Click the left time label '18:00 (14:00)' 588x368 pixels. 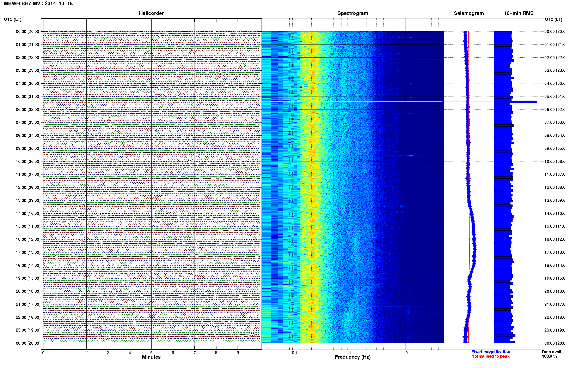point(28,265)
